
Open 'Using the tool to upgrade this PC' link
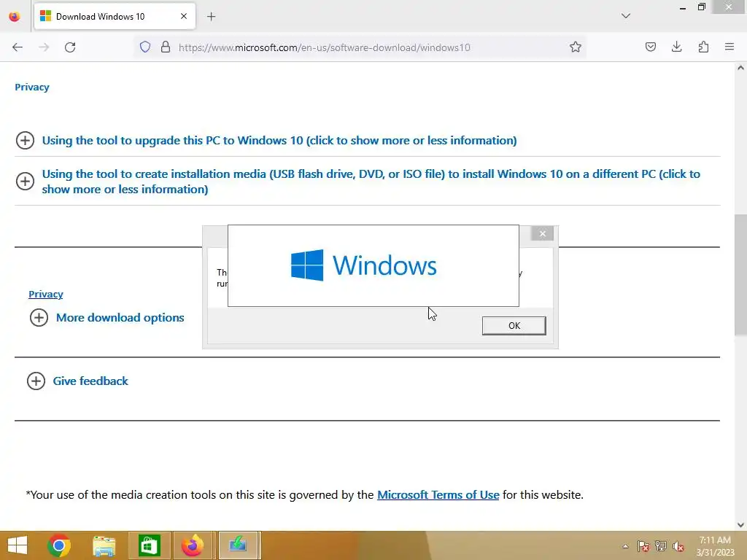tap(279, 141)
